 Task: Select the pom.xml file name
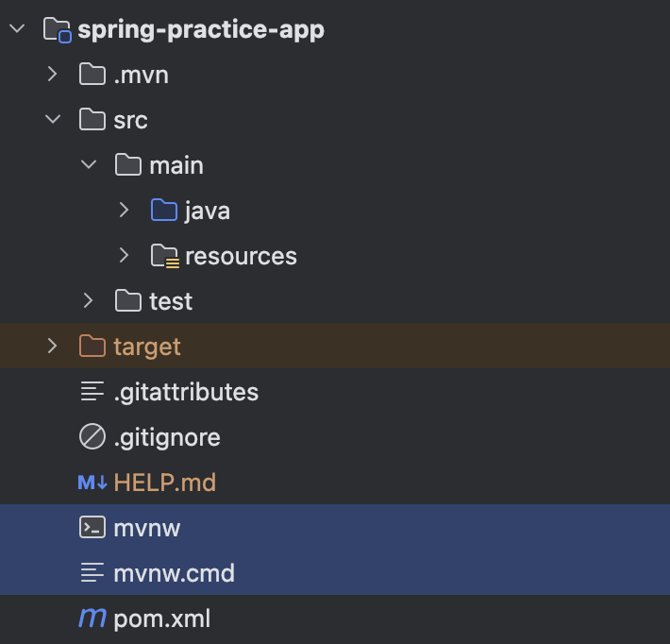(161, 619)
